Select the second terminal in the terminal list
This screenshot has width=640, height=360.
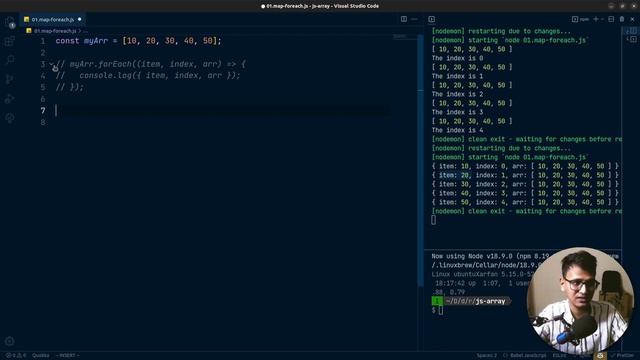pyautogui.click(x=631, y=39)
